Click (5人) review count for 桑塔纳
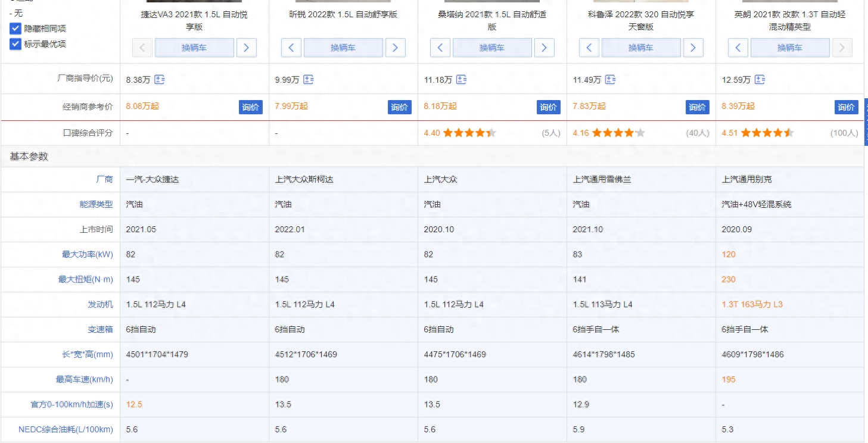 [x=551, y=133]
